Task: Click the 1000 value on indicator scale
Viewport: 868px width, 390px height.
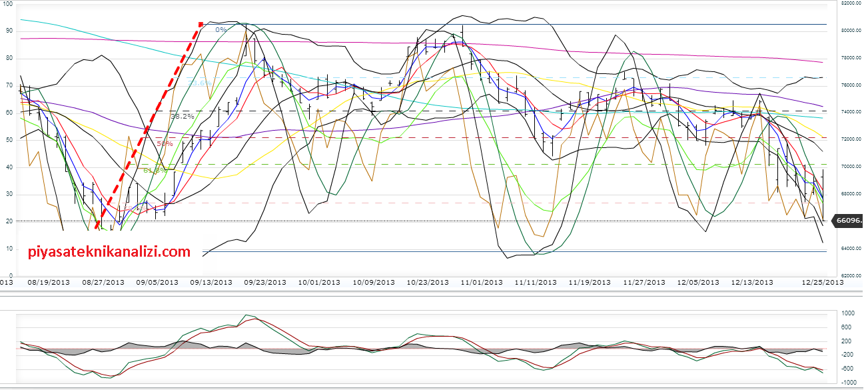Action: (x=847, y=313)
